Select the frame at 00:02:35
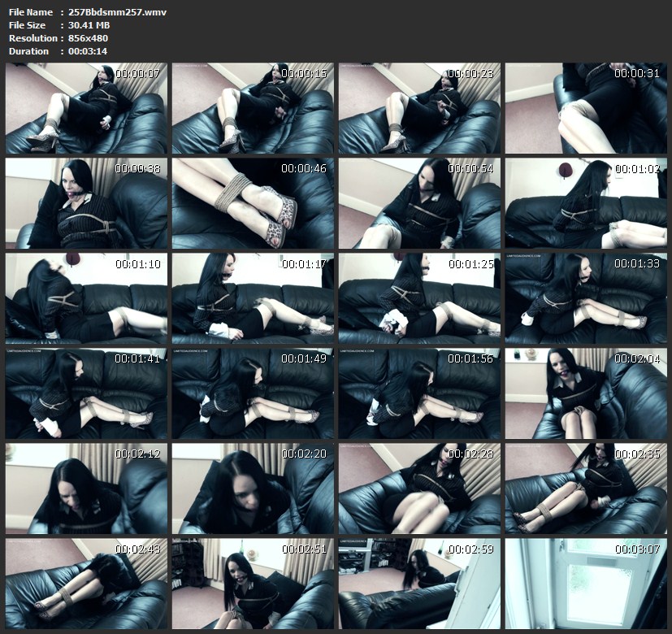The height and width of the screenshot is (634, 672). pos(586,489)
